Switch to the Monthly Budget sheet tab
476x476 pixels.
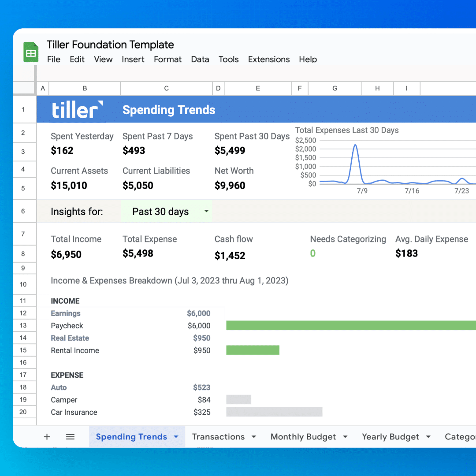(303, 437)
